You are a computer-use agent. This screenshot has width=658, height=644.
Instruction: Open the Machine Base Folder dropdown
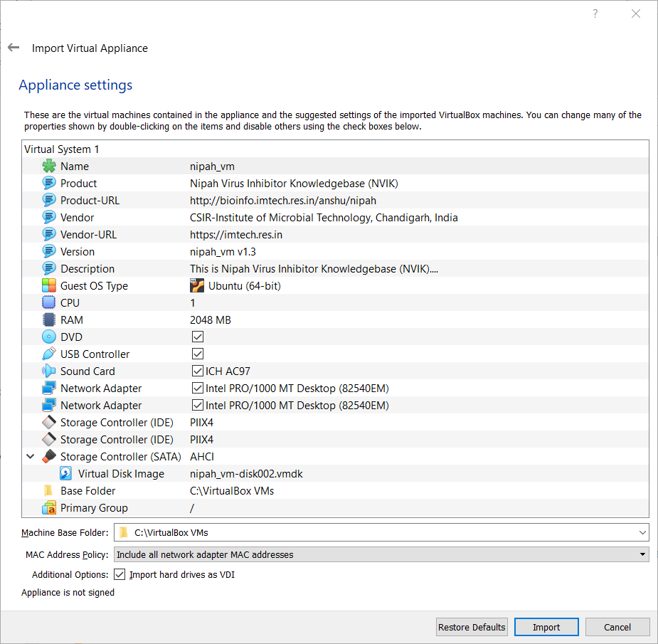pos(642,532)
